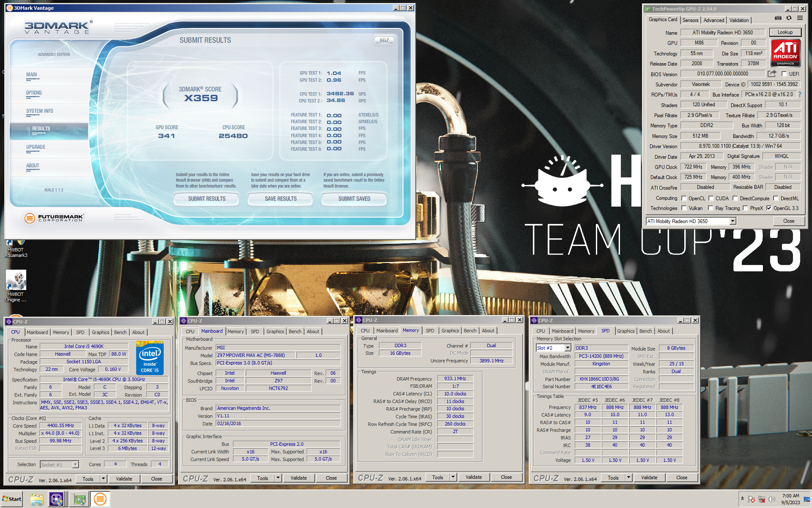Click the taskbar clock showing 7:00 AM

(790, 499)
